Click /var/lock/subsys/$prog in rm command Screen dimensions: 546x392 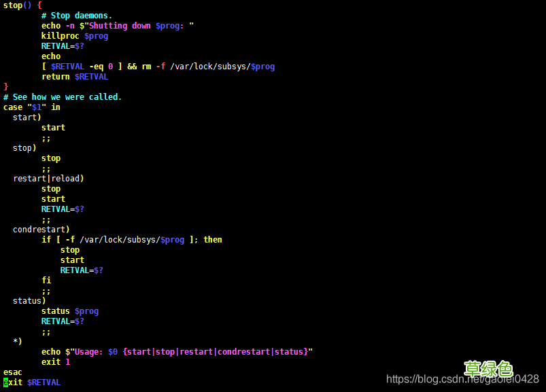(x=222, y=67)
